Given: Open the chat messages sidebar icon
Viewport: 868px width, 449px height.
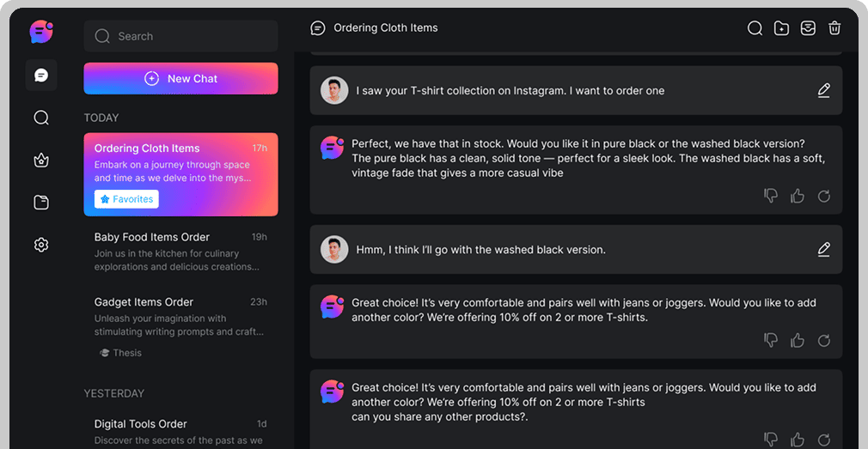Looking at the screenshot, I should point(41,76).
